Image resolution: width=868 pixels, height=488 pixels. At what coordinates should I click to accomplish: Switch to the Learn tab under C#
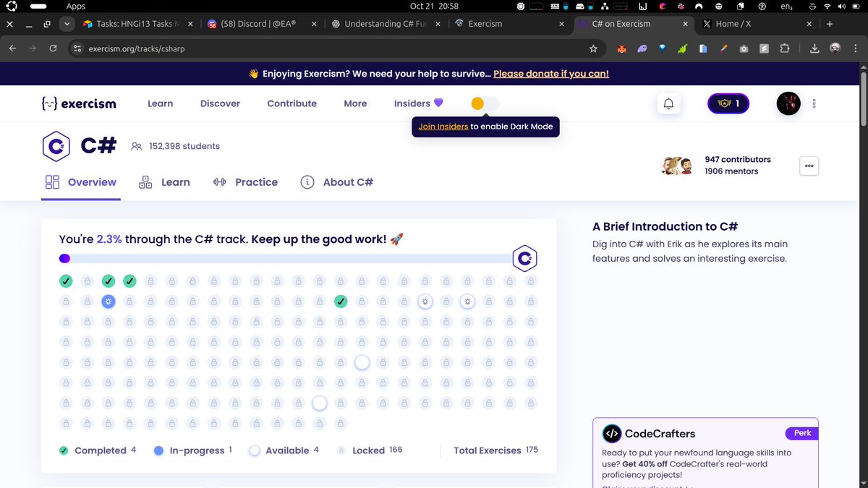click(164, 182)
